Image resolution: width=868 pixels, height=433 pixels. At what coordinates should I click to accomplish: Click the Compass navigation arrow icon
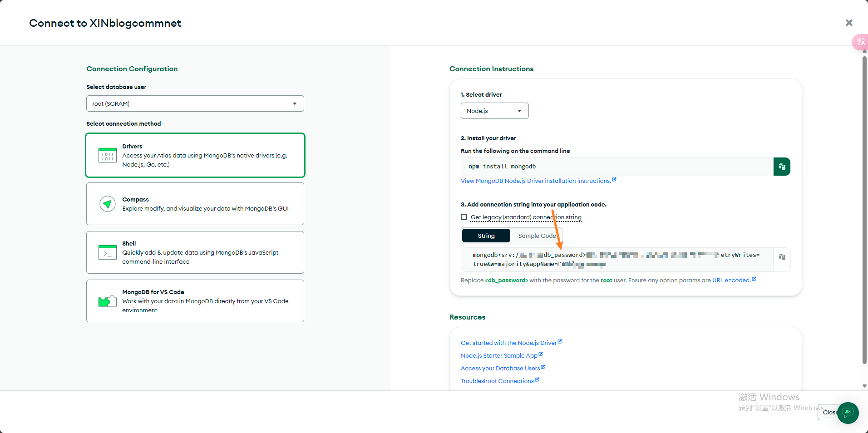tap(108, 204)
